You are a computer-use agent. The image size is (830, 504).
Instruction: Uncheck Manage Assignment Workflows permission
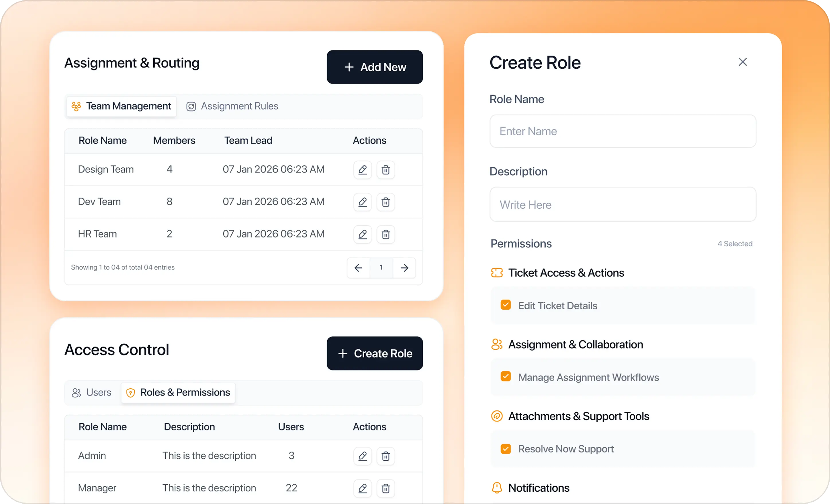506,376
